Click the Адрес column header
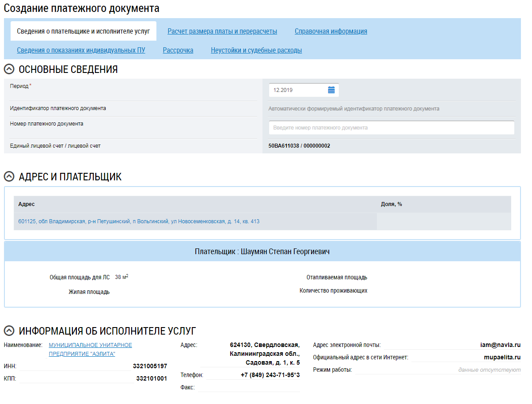 [x=27, y=204]
